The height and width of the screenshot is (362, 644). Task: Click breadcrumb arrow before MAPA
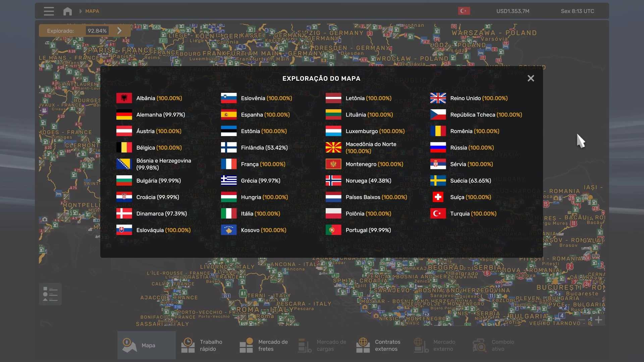[x=80, y=11]
